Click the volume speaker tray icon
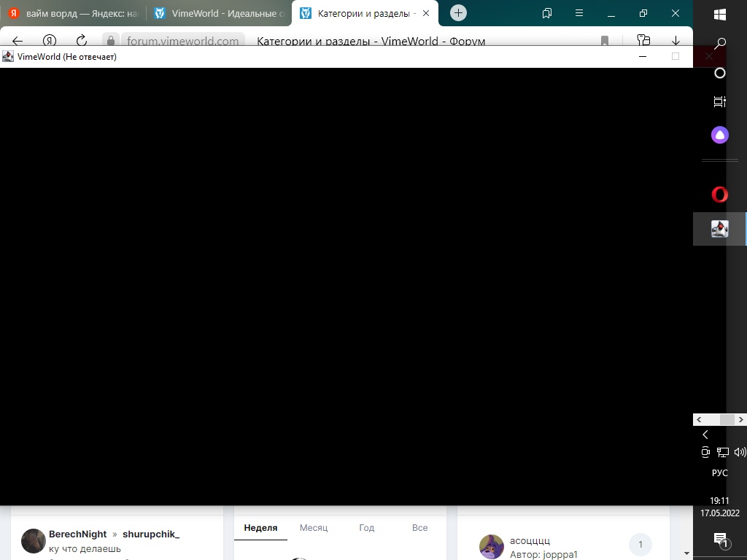 point(740,452)
